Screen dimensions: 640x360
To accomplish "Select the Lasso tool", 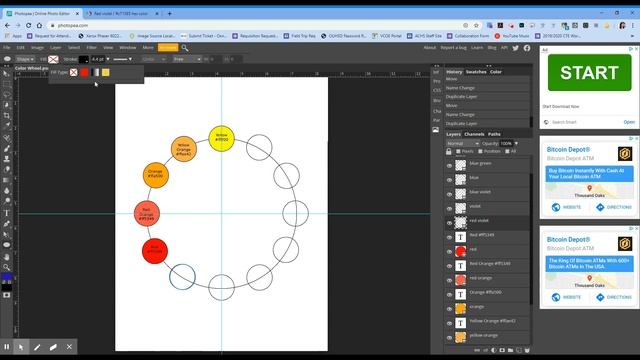I will tap(6, 95).
